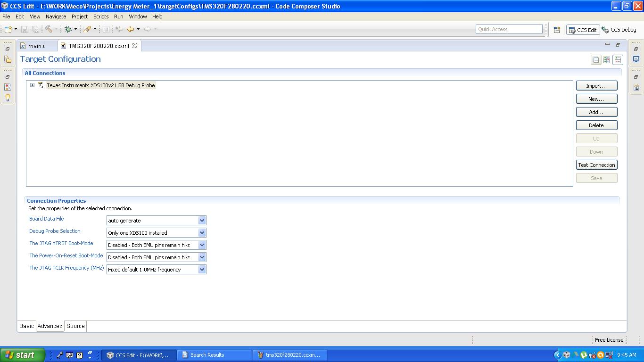This screenshot has width=644, height=362.
Task: Close the TMS320F280220.ccxml tab
Action: [x=134, y=46]
